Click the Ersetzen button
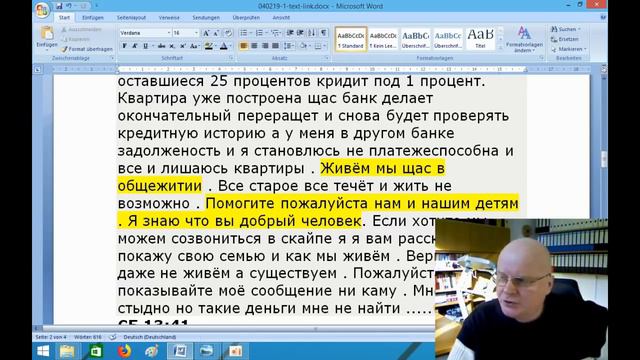This screenshot has height=360, width=640. [565, 39]
